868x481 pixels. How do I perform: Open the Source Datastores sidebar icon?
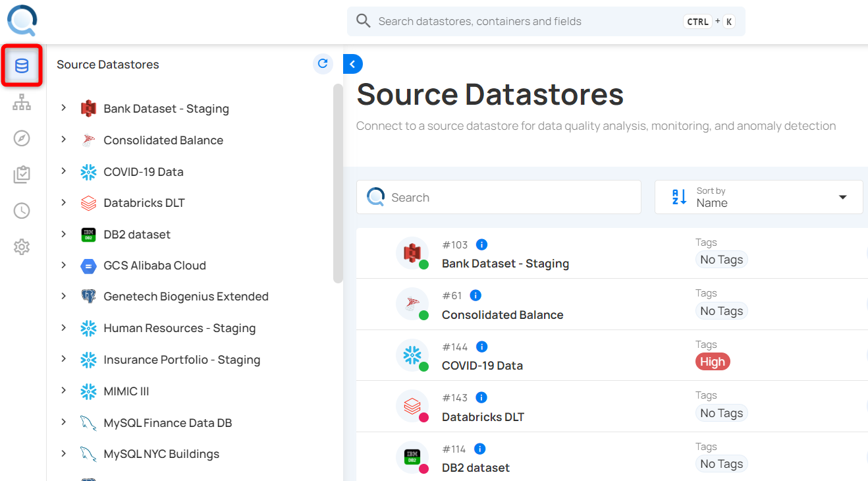click(22, 65)
